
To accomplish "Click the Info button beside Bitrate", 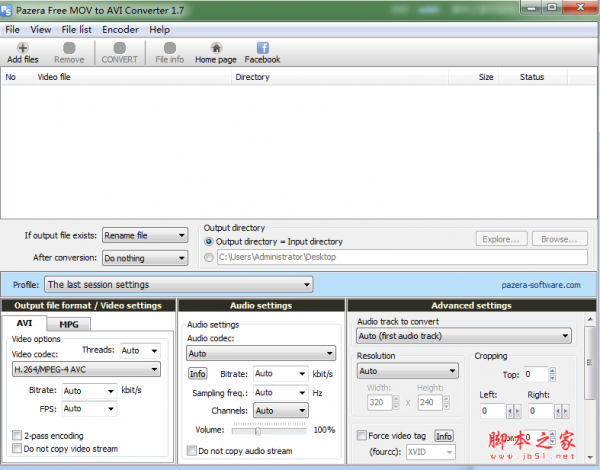I will 198,374.
